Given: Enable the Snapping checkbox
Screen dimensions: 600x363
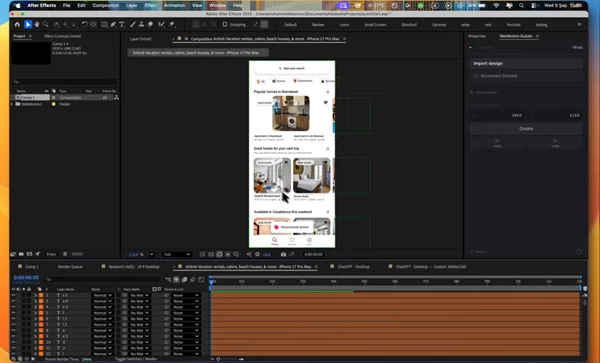Looking at the screenshot, I should [225, 24].
